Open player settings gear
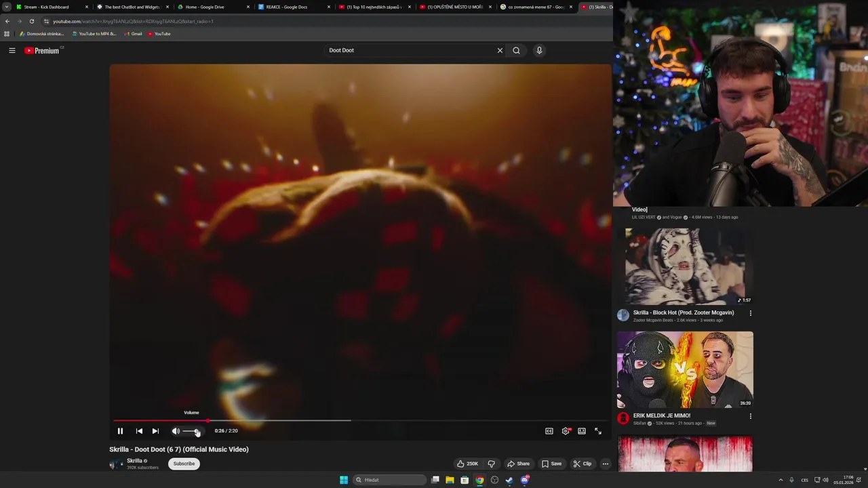 566,431
